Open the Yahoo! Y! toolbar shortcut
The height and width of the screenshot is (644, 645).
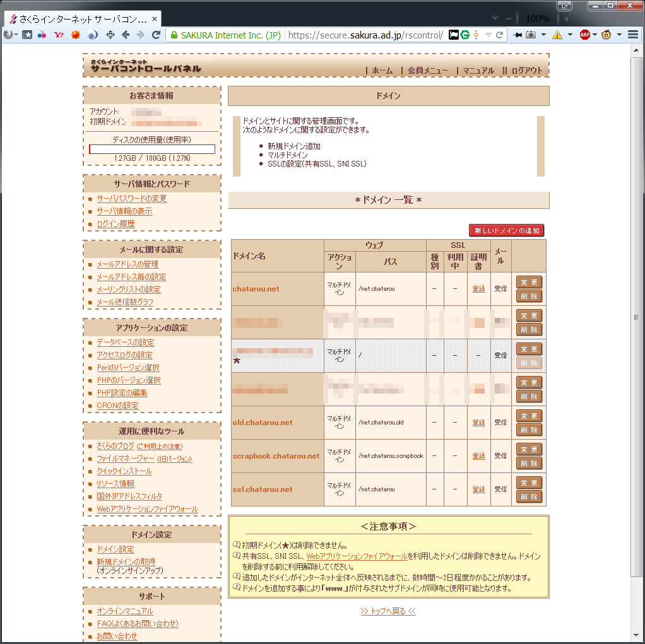[59, 35]
